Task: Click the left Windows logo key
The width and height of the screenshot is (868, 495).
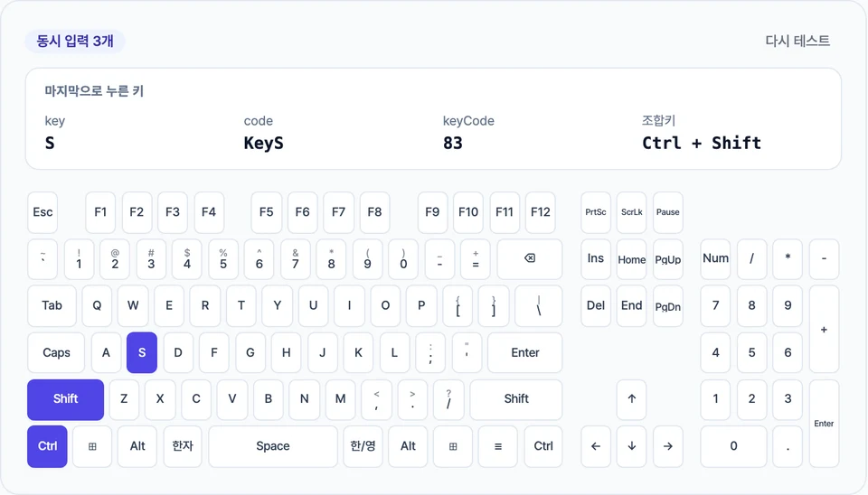Action: coord(92,446)
